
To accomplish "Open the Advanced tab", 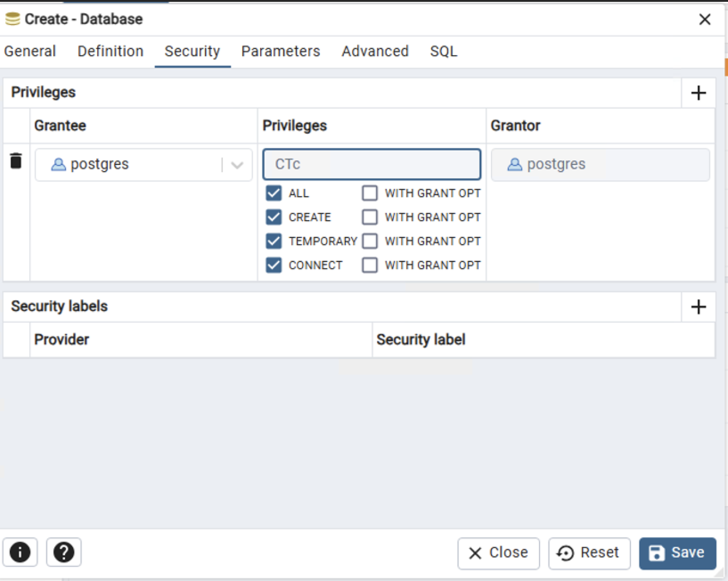I will click(x=375, y=51).
